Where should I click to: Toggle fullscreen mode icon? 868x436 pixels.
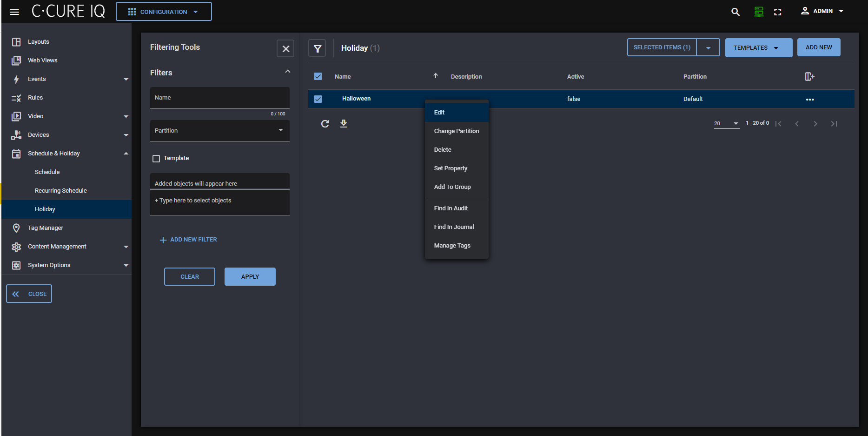(x=777, y=12)
